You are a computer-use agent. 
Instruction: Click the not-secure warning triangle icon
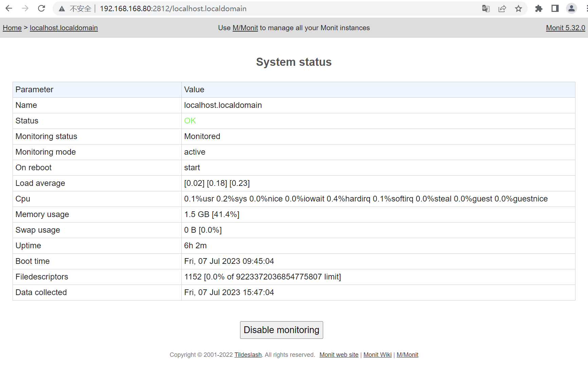(x=62, y=9)
